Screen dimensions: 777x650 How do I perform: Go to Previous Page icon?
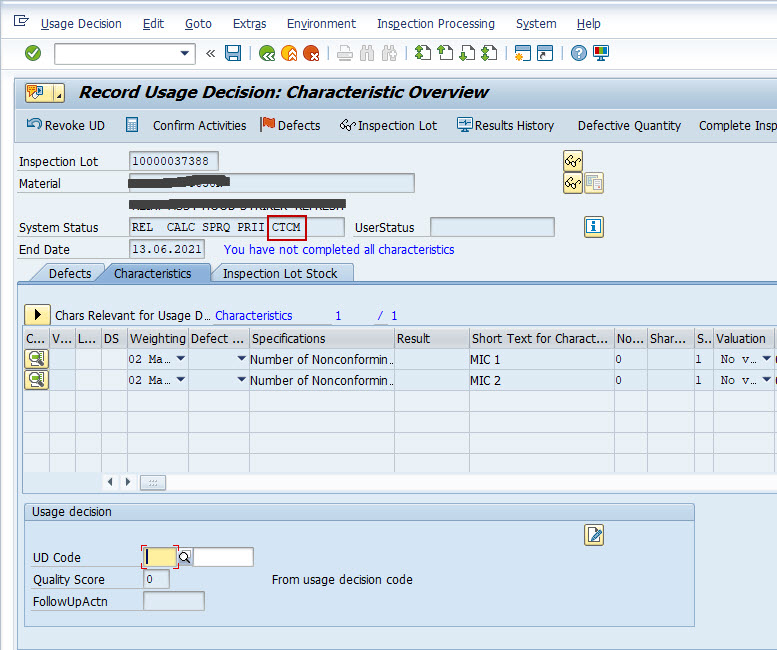(x=445, y=53)
